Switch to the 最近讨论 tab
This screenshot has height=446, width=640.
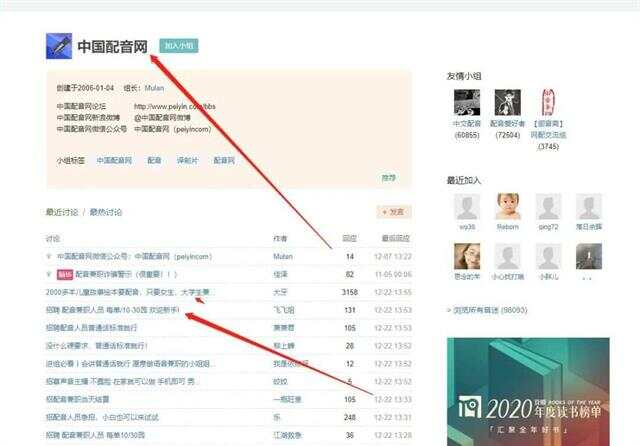(x=62, y=212)
